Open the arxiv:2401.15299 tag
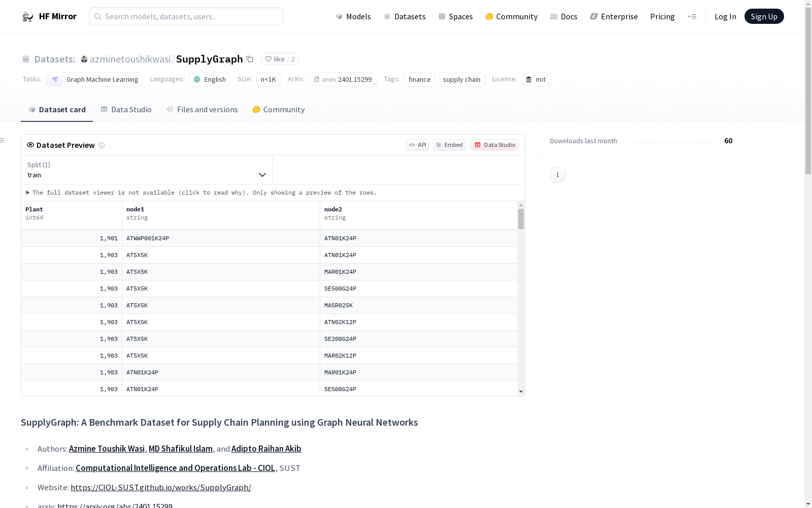 point(343,79)
